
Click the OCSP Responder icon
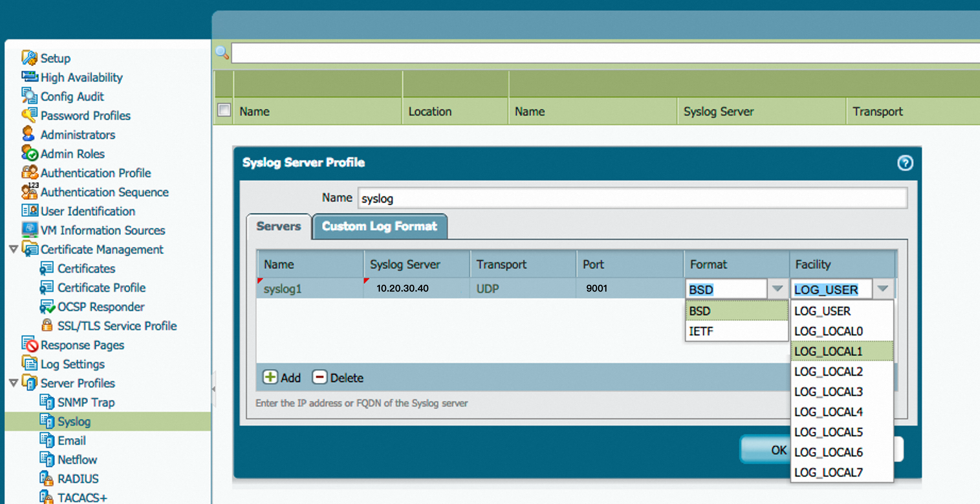47,306
